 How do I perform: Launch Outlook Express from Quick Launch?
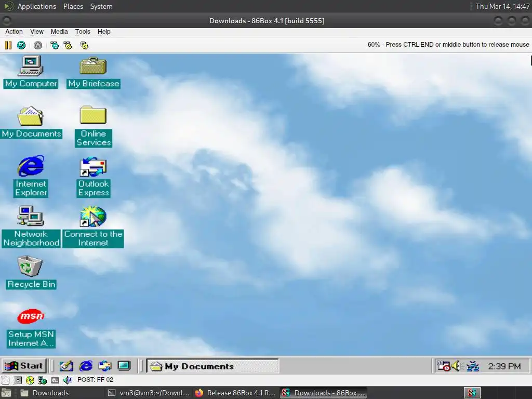point(104,366)
